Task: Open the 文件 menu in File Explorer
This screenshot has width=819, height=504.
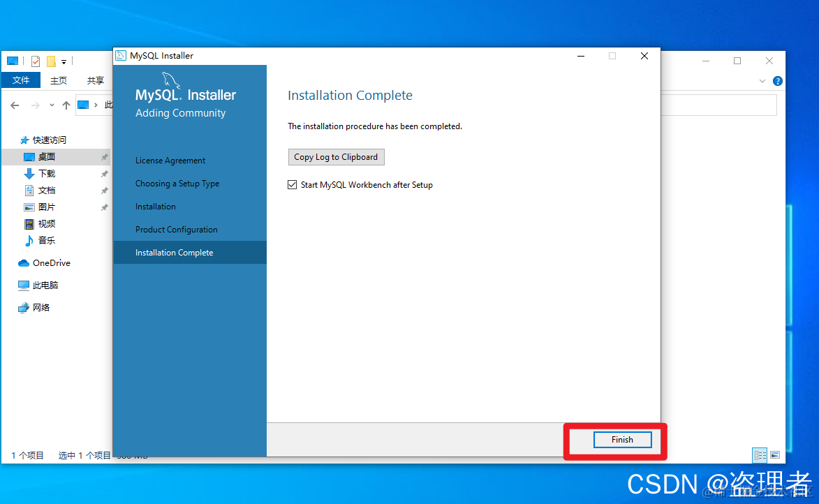Action: coord(21,80)
